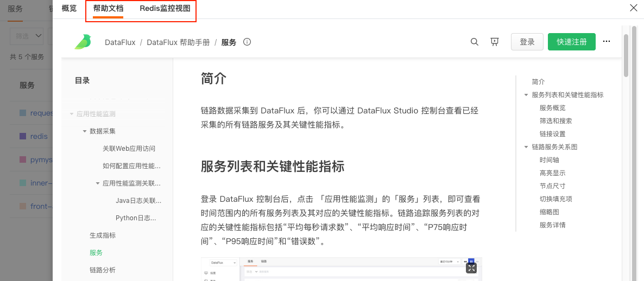Select the 服务 tab in background page
Image resolution: width=644 pixels, height=281 pixels.
coord(15,9)
